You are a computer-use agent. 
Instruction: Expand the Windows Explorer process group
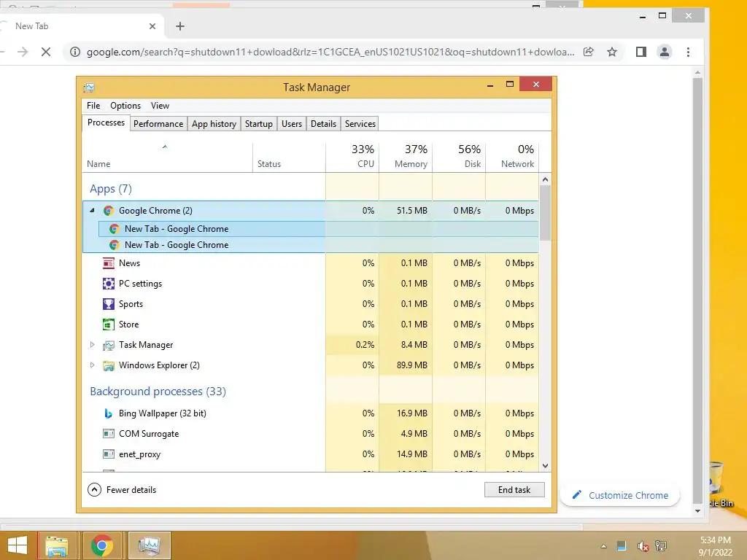[x=93, y=365]
